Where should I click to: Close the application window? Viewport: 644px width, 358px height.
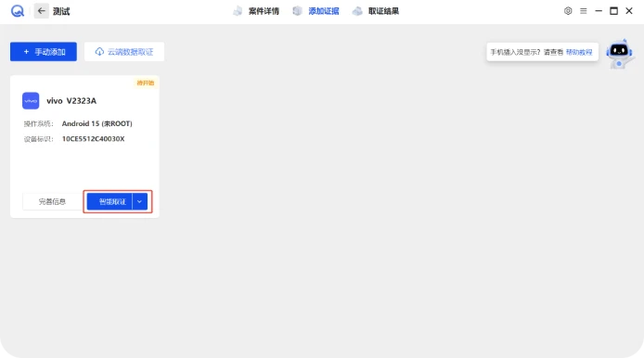pos(629,11)
